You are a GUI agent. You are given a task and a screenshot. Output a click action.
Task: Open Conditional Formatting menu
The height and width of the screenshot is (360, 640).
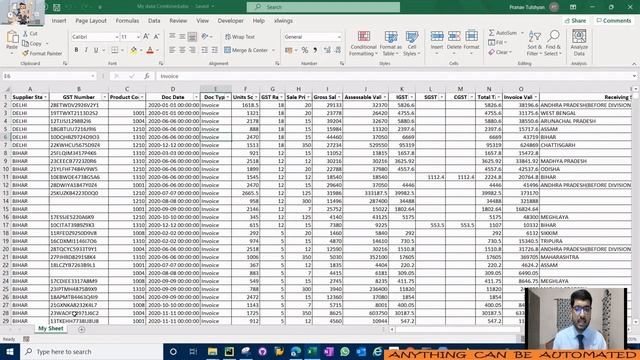[363, 43]
